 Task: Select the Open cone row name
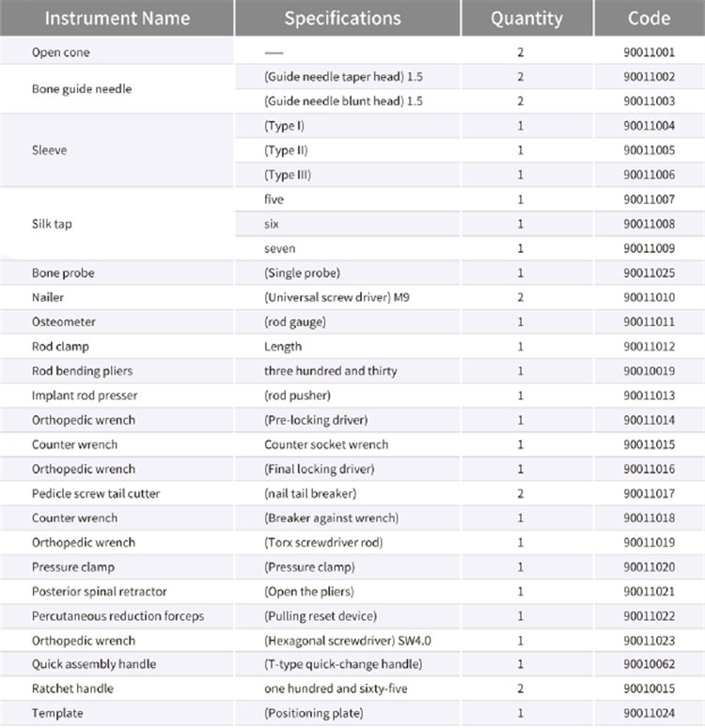61,52
